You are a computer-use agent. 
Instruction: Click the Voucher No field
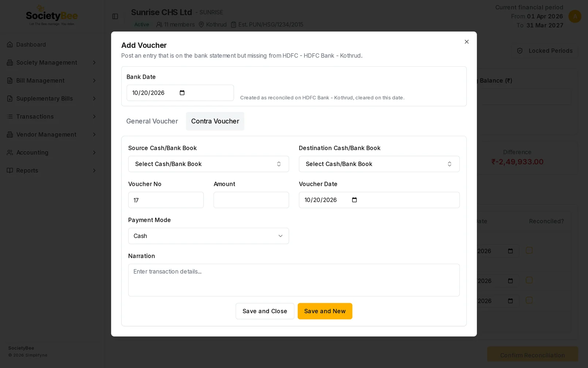(166, 200)
